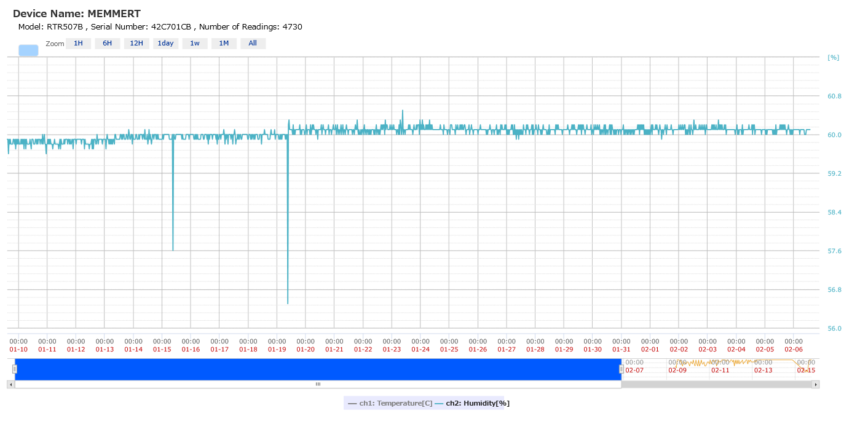Grab the navigator's right range handle
Image resolution: width=868 pixels, height=424 pixels.
point(621,369)
